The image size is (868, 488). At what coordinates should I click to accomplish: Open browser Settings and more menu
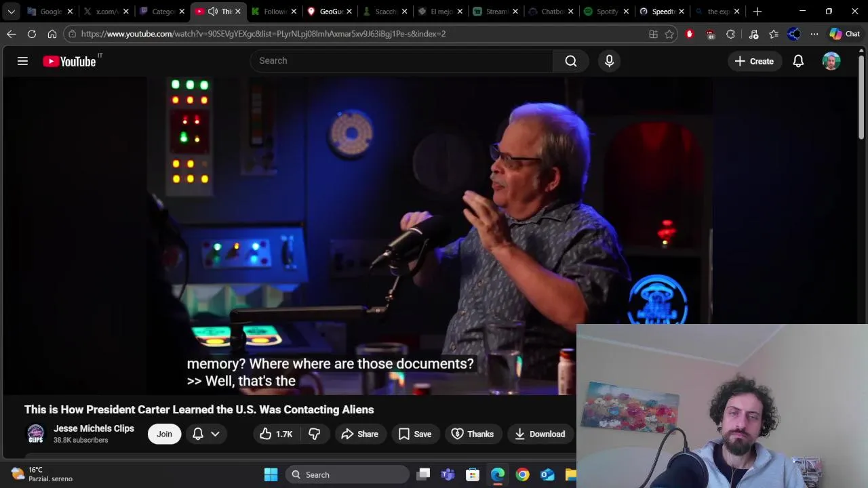(814, 34)
